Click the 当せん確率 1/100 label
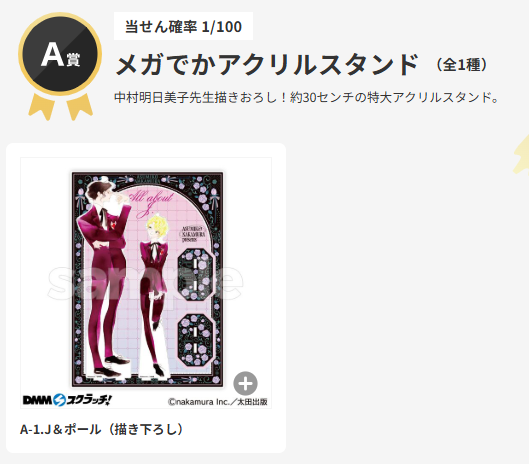Screen dimensions: 529x464 pos(183,26)
